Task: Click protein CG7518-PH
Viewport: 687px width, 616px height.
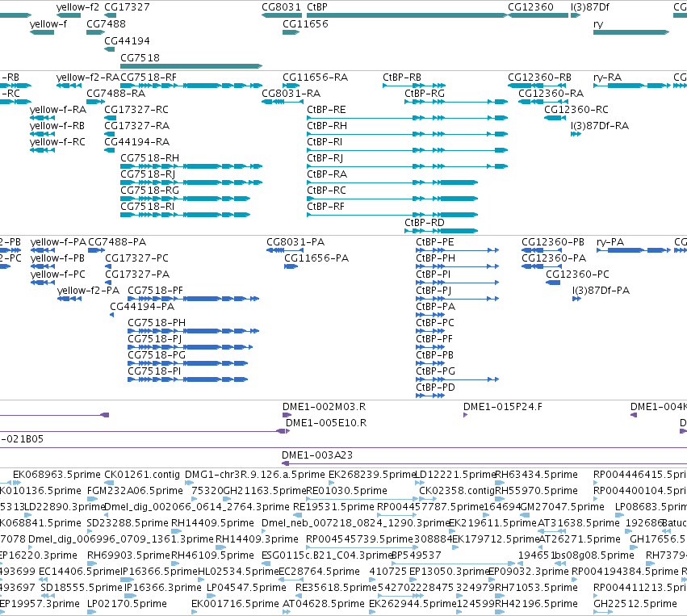Action: point(193,331)
